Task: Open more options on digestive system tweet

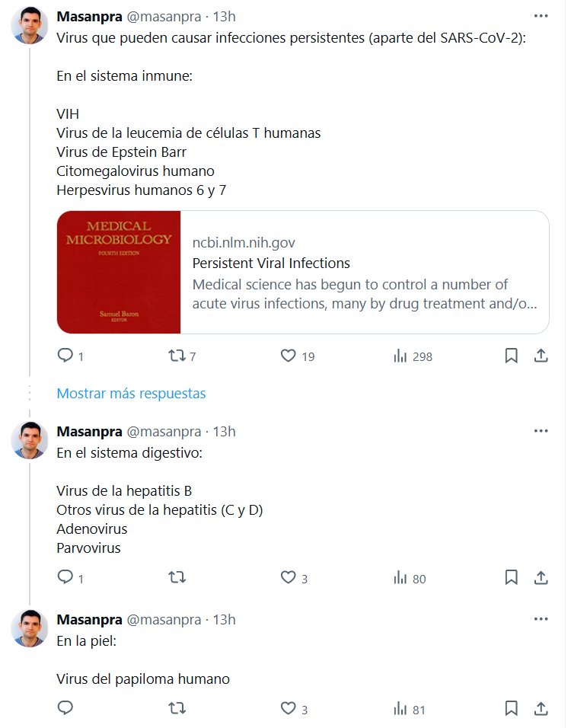Action: [x=541, y=431]
